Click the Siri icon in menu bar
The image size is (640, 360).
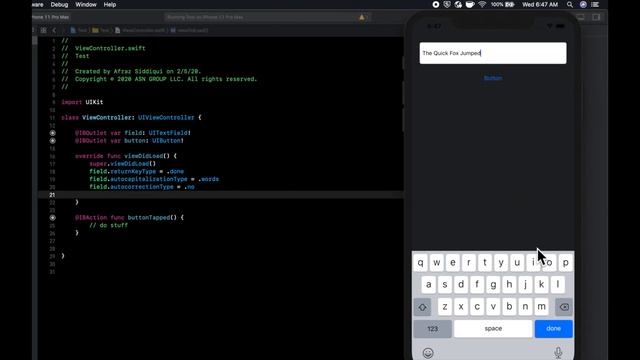(583, 4)
